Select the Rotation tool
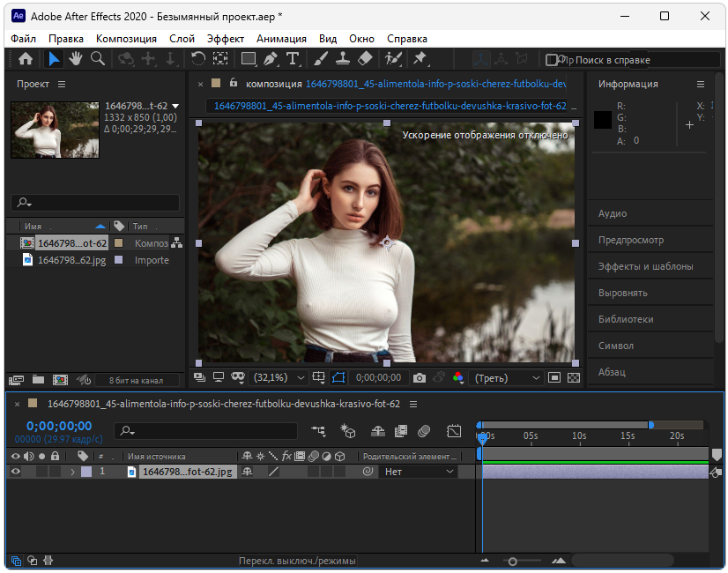 pos(198,59)
